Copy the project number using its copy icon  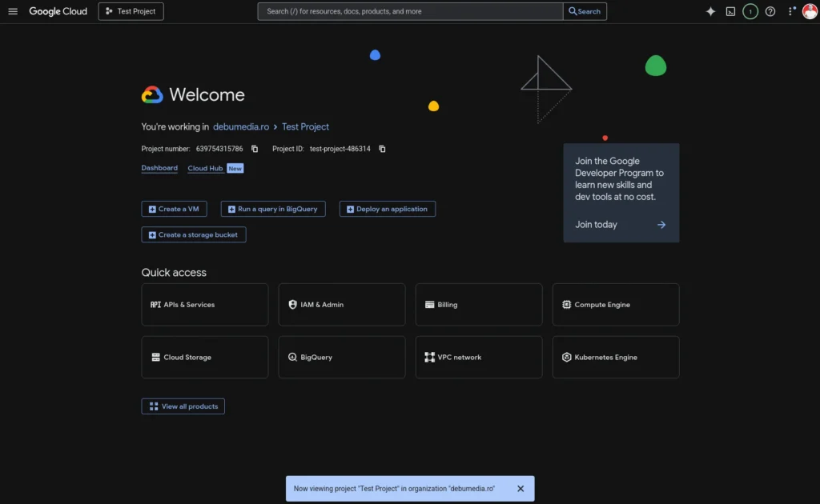pos(253,149)
